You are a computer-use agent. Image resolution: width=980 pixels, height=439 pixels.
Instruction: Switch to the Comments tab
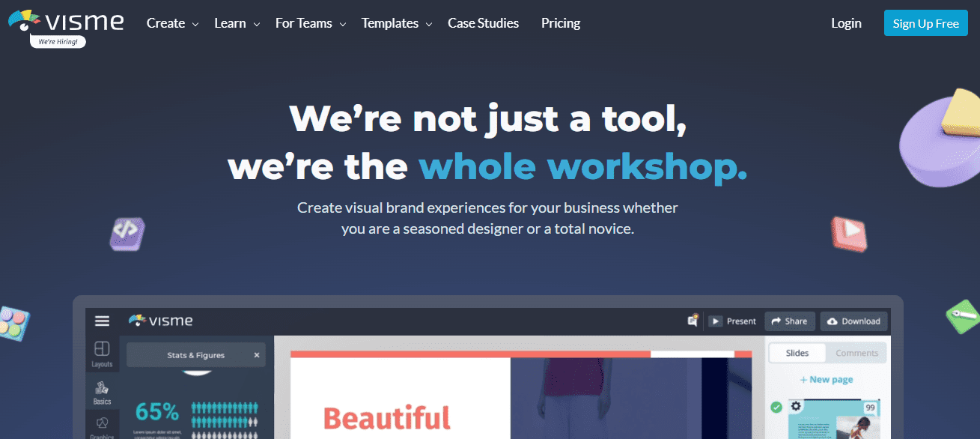pyautogui.click(x=856, y=353)
